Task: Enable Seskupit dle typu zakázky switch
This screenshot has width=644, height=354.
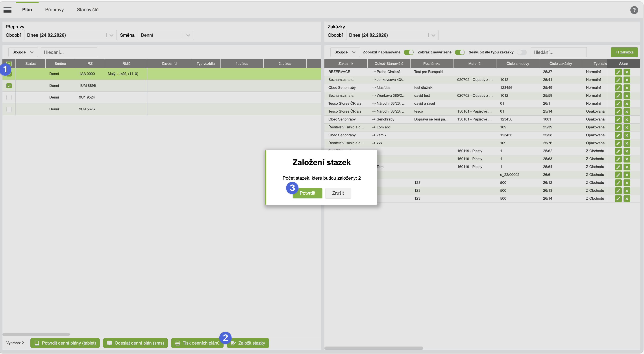Action: [x=522, y=52]
